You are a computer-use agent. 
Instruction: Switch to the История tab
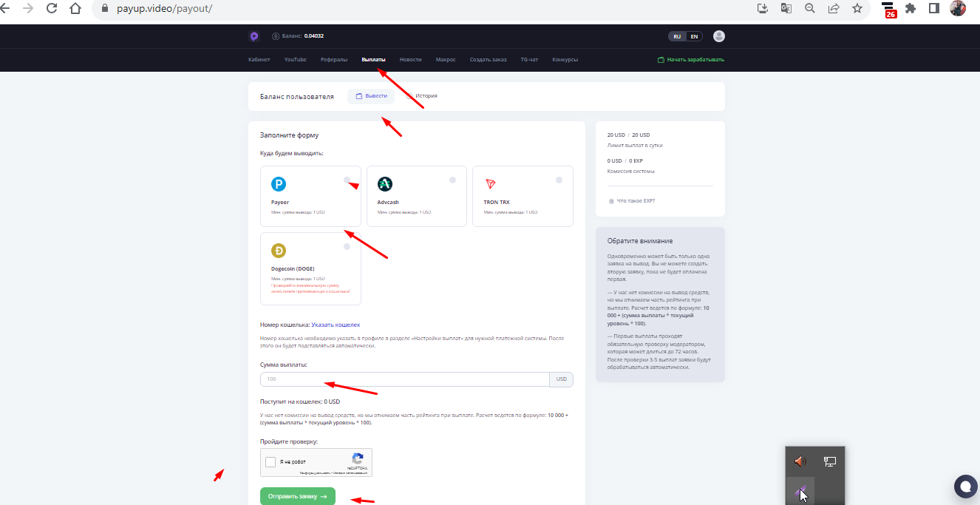421,96
